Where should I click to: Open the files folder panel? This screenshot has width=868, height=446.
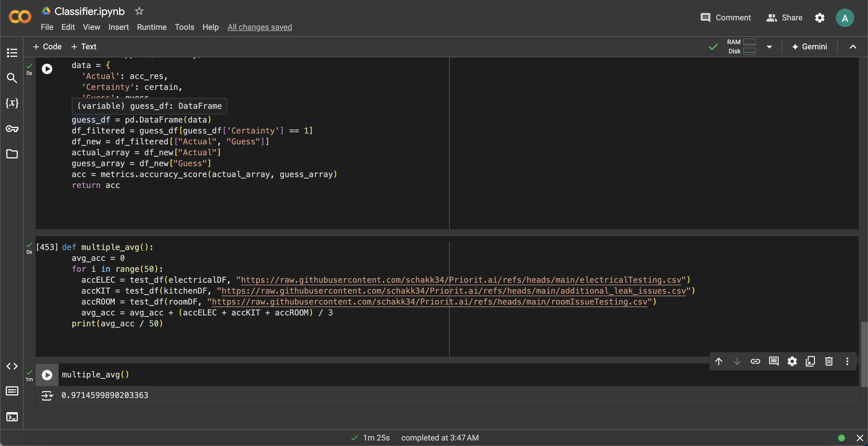pos(12,154)
